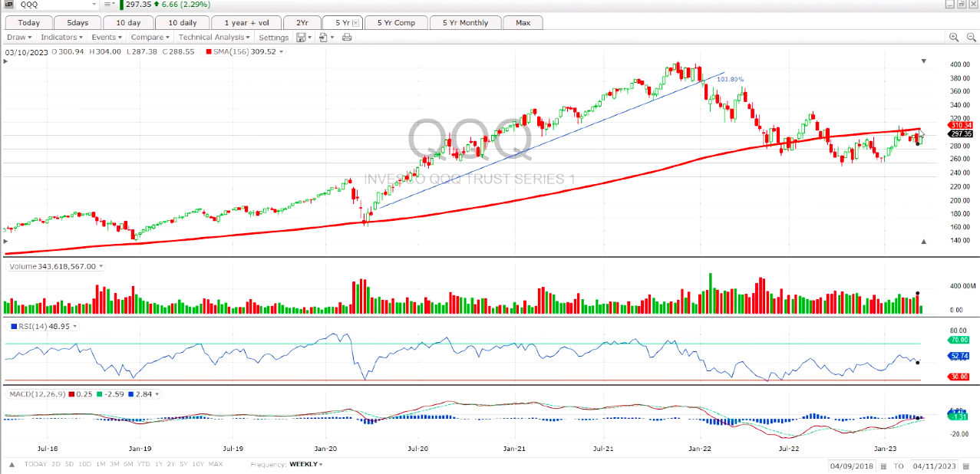Select the 2D range at bottom

tap(57, 464)
